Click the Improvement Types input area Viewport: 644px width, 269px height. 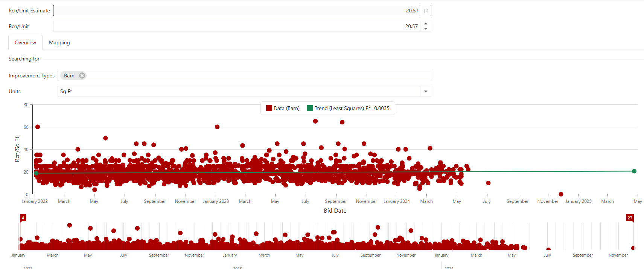256,76
